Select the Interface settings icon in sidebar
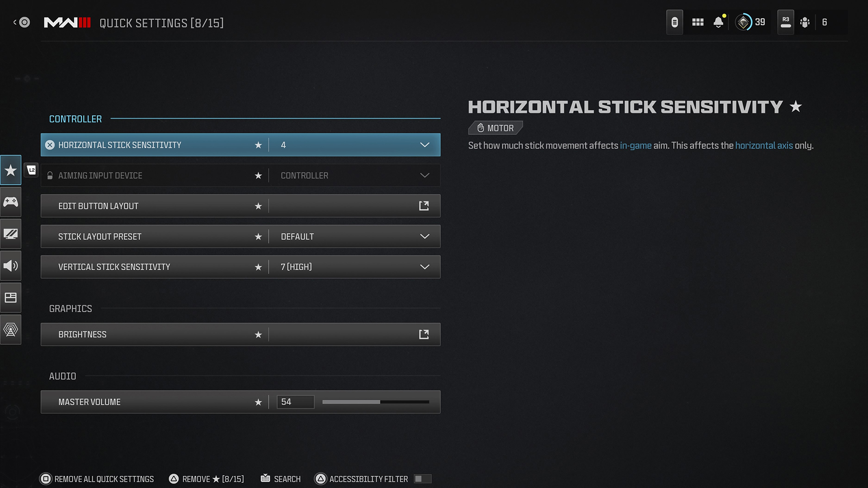This screenshot has width=868, height=488. [x=10, y=297]
